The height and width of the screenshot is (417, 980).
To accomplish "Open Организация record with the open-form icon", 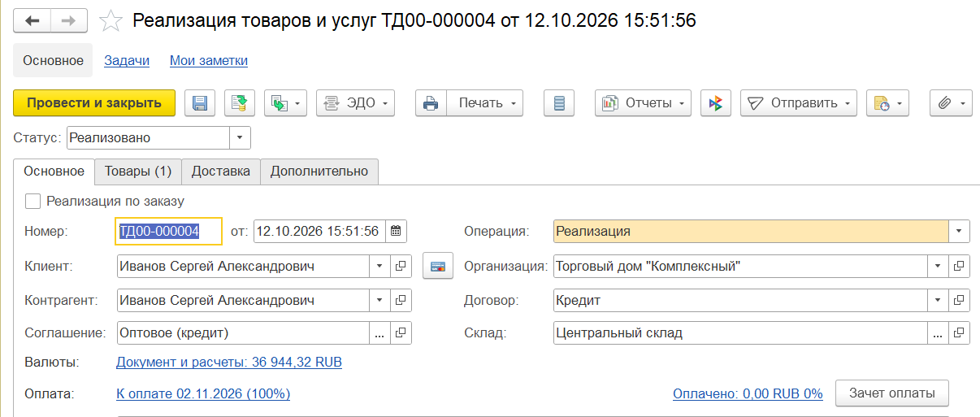I will pos(960,266).
